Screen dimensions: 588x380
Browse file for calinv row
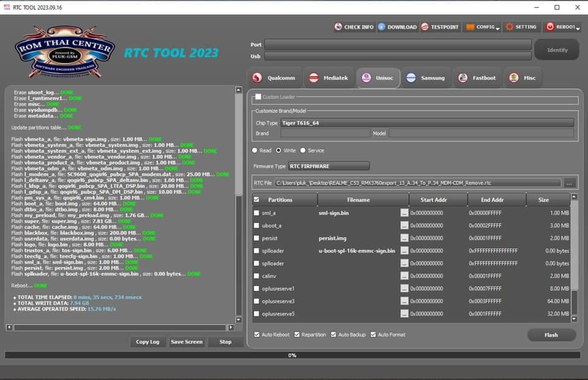pyautogui.click(x=404, y=276)
